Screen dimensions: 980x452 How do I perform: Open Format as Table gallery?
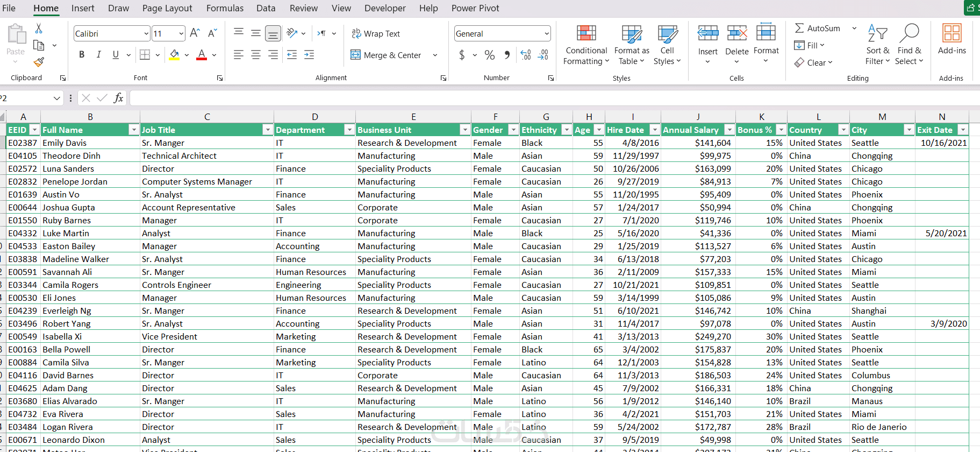pos(632,45)
